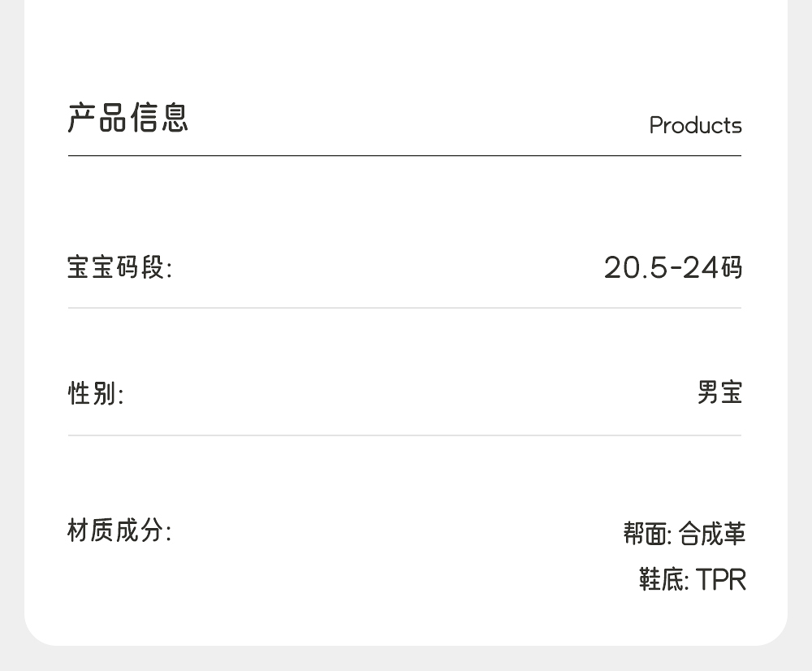Select the 材质成分 field label
This screenshot has width=812, height=671.
point(119,532)
